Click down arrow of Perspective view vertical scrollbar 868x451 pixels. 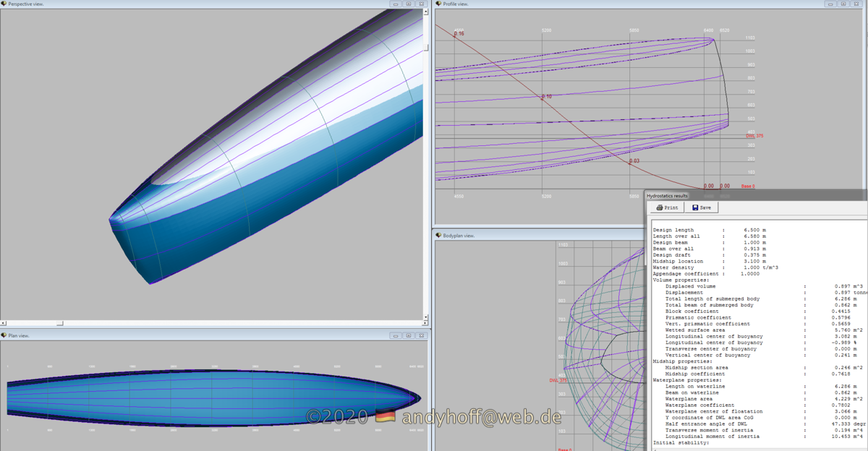426,317
